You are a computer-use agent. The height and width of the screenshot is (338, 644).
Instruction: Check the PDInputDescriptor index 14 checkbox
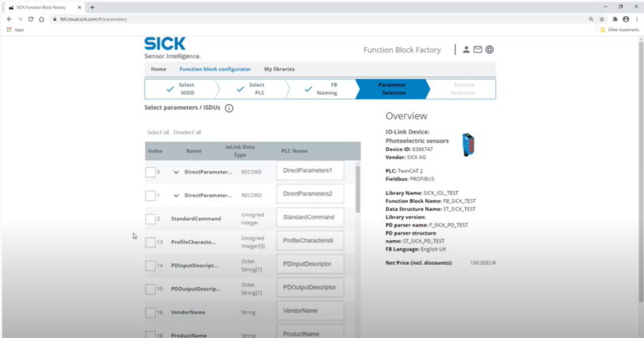tap(150, 266)
